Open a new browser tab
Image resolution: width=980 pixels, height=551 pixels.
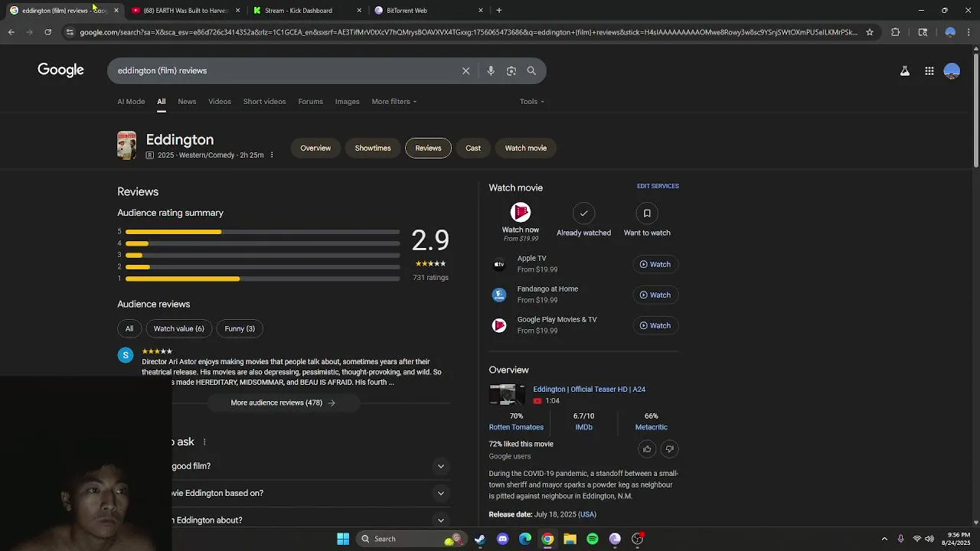click(x=499, y=10)
